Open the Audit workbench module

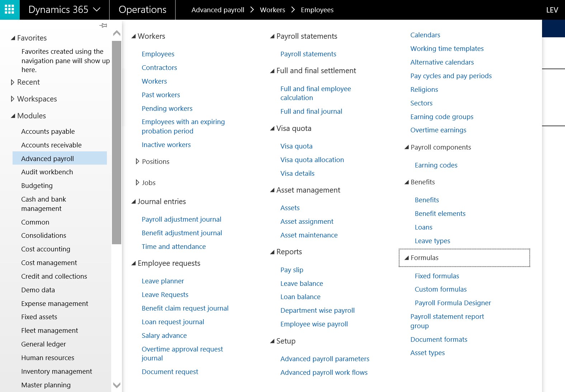point(47,172)
